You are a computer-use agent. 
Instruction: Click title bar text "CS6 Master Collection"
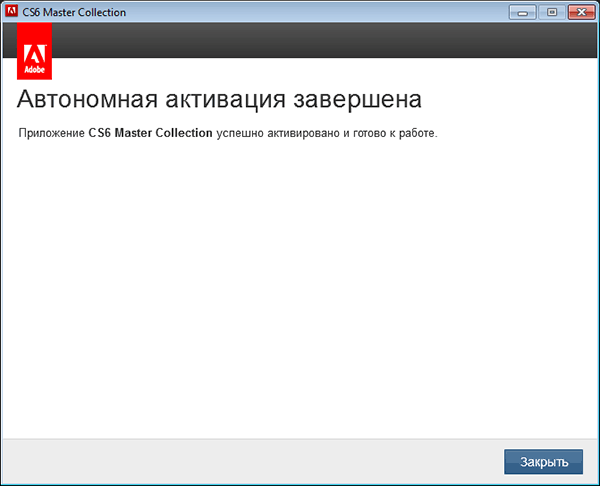click(74, 12)
